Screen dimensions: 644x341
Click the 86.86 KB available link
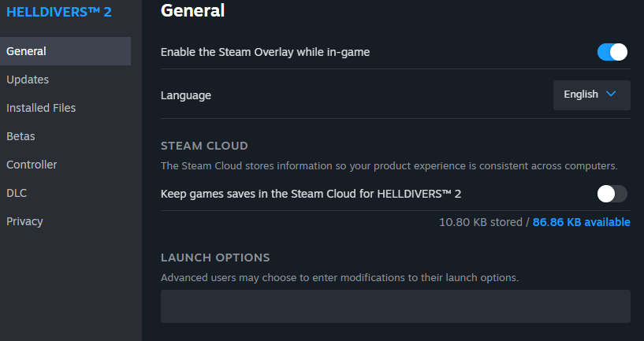click(x=581, y=222)
